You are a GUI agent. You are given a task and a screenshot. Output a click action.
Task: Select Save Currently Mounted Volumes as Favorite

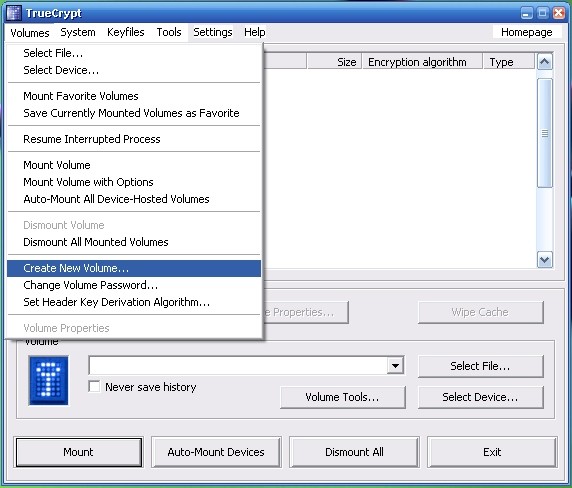(134, 113)
